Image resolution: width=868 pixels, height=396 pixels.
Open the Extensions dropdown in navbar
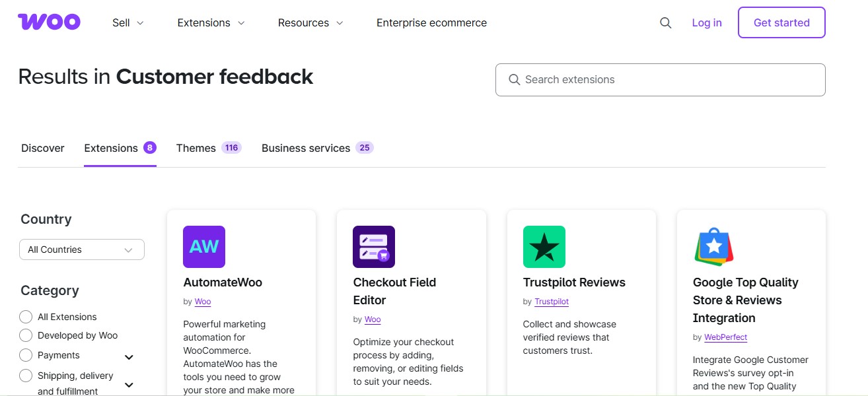click(x=211, y=22)
